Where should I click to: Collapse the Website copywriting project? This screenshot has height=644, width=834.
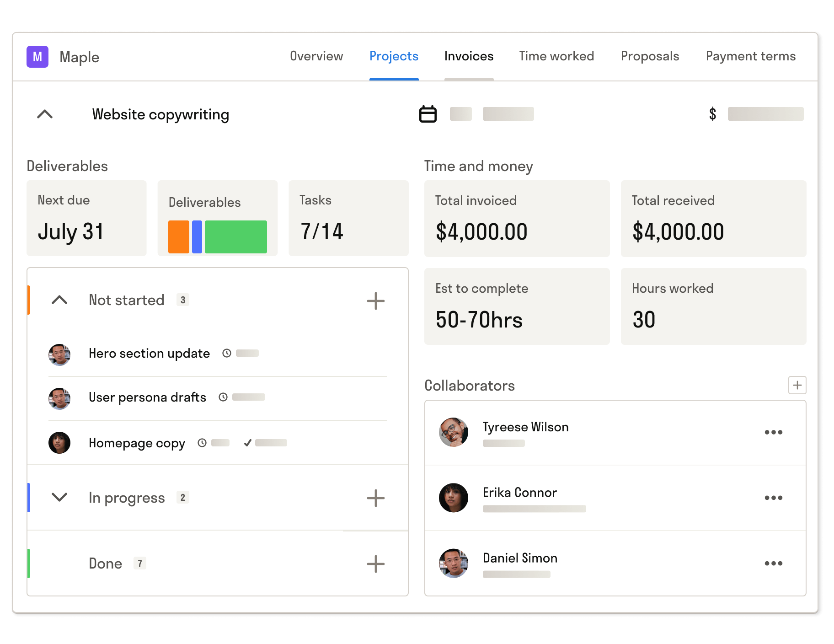[x=45, y=114]
